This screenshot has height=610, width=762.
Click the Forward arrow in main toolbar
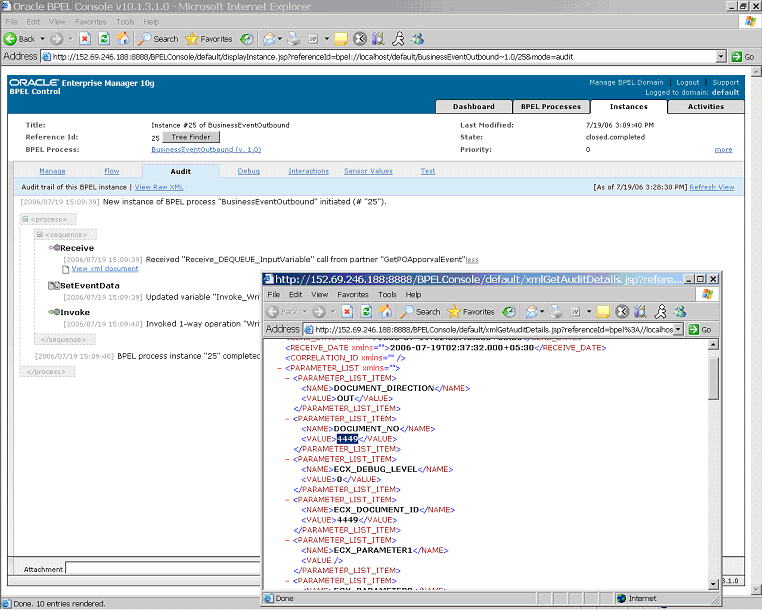57,39
